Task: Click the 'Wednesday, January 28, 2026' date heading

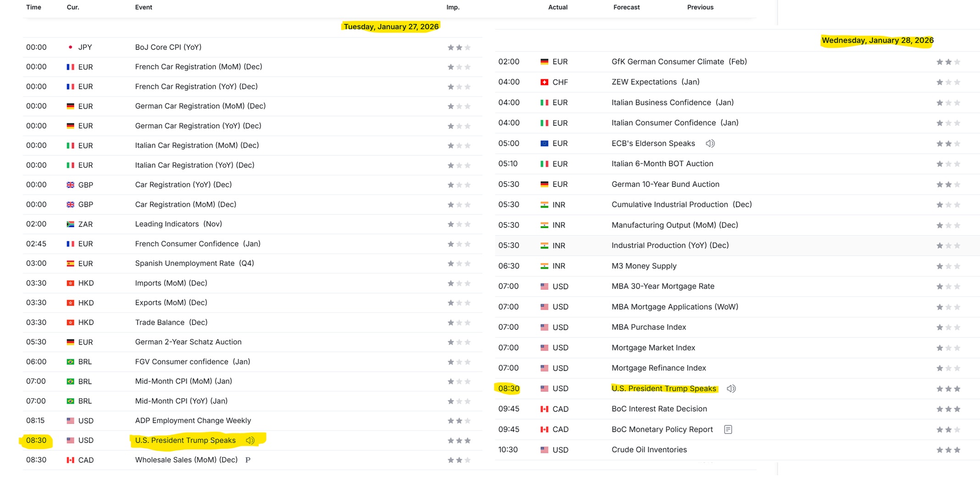Action: [x=877, y=40]
